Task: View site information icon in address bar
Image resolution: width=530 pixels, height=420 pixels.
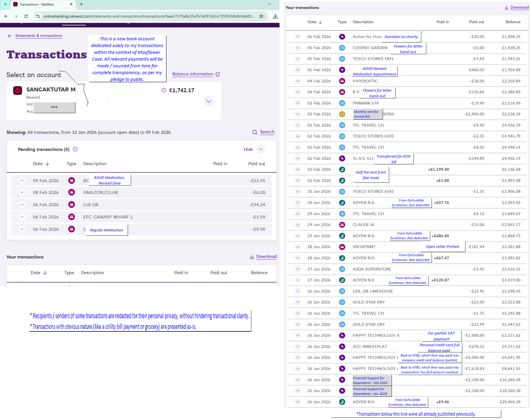Action: tap(38, 16)
